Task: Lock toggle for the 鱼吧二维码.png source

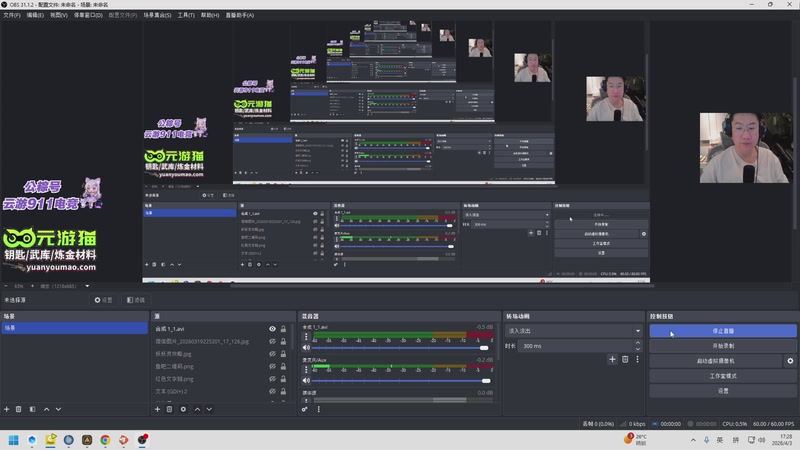Action: 283,366
